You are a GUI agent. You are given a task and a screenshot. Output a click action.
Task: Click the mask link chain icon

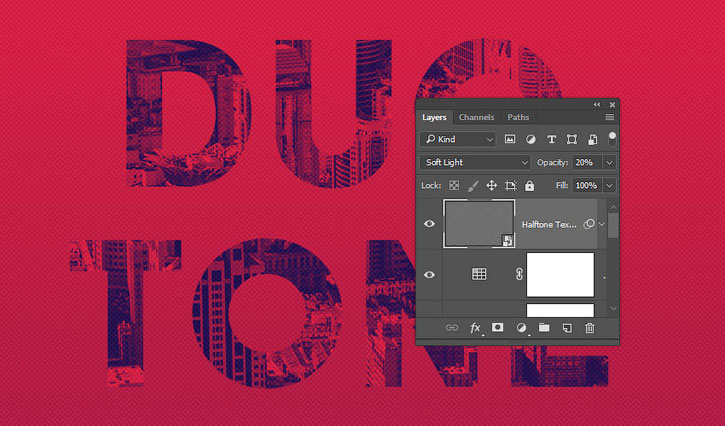pos(519,274)
